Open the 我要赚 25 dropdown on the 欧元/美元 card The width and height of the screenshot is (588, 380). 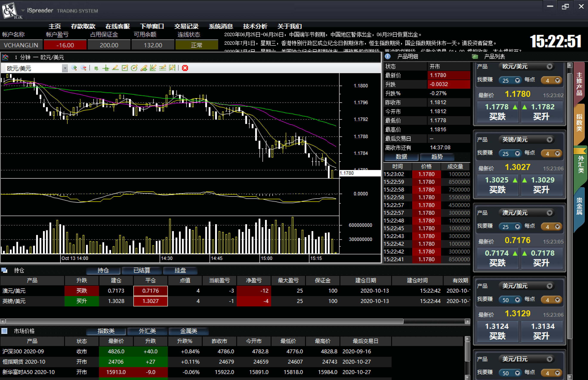point(510,80)
